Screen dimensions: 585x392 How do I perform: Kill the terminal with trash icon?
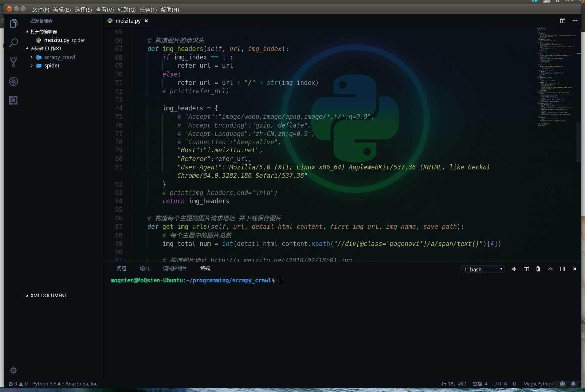pyautogui.click(x=538, y=269)
